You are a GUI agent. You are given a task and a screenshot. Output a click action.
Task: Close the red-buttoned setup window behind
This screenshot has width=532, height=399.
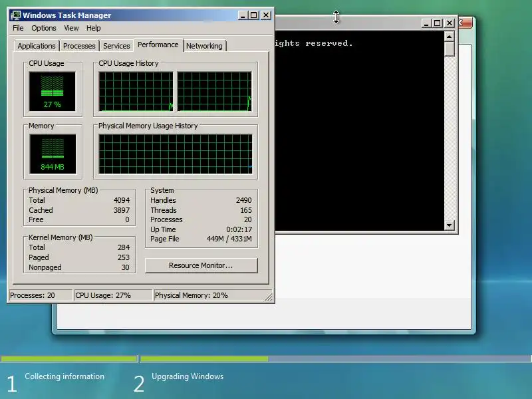465,23
